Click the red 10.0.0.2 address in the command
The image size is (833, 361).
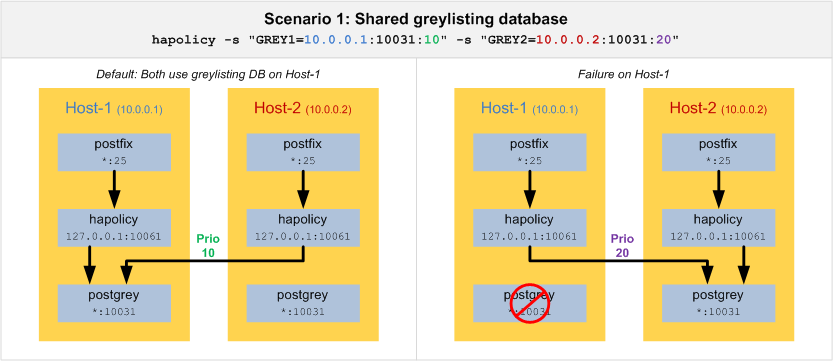(568, 40)
